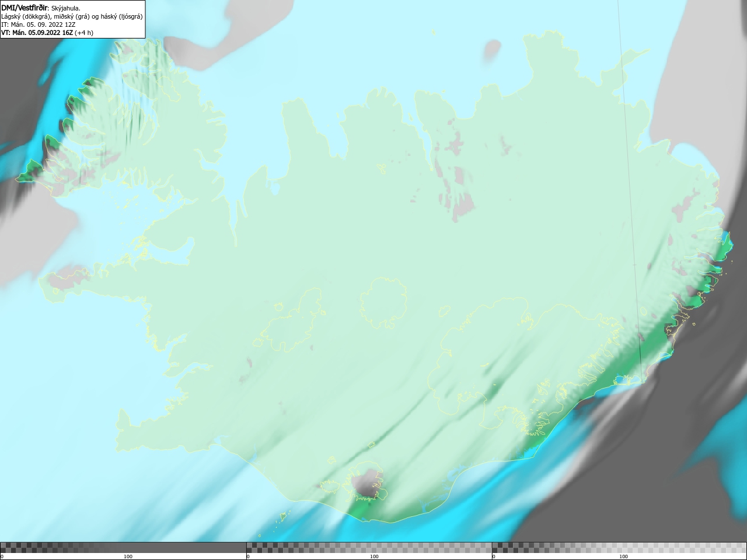The image size is (747, 560).
Task: Click the medium grey mid-cloud colour scale bar
Action: point(369,548)
